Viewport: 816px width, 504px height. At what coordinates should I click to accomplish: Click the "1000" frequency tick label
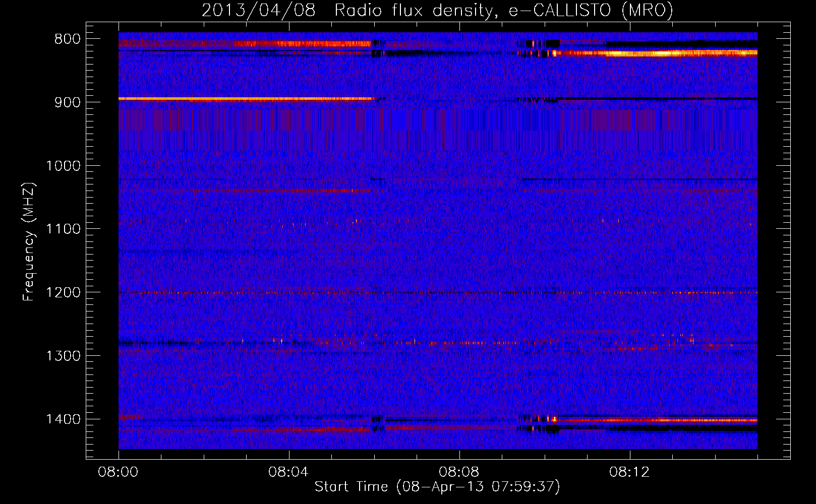pyautogui.click(x=63, y=166)
